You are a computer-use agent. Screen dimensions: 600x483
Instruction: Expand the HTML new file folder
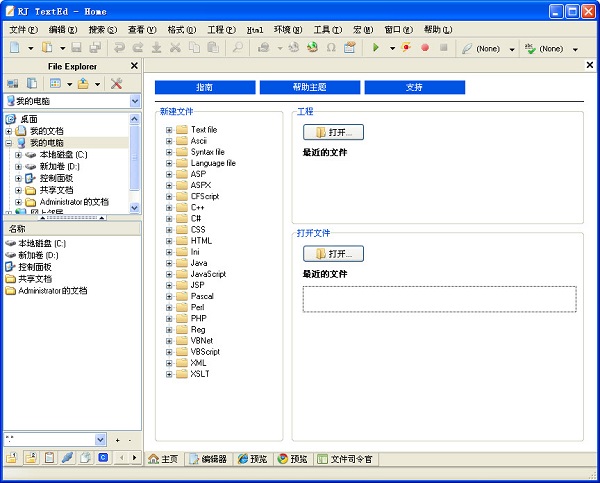pos(170,241)
